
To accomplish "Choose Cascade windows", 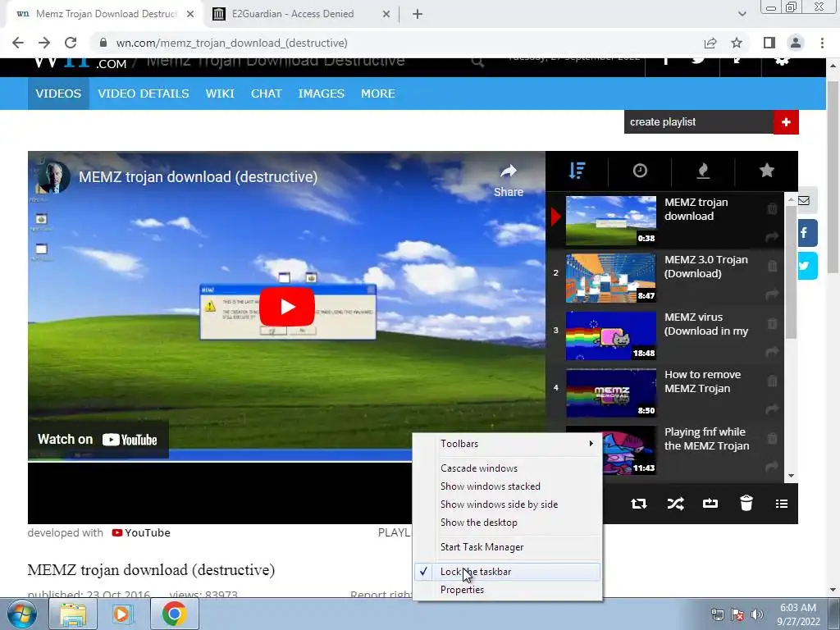I will pos(507,468).
